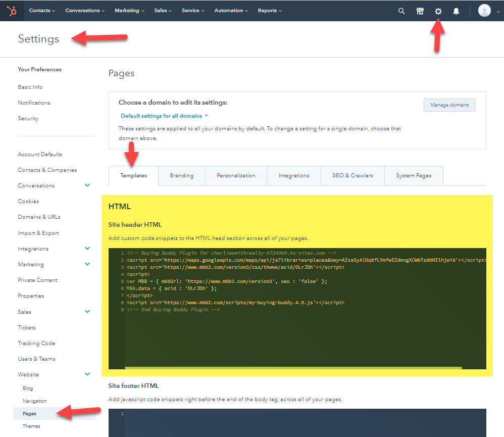
Task: Switch to the System Pages tab
Action: point(414,176)
